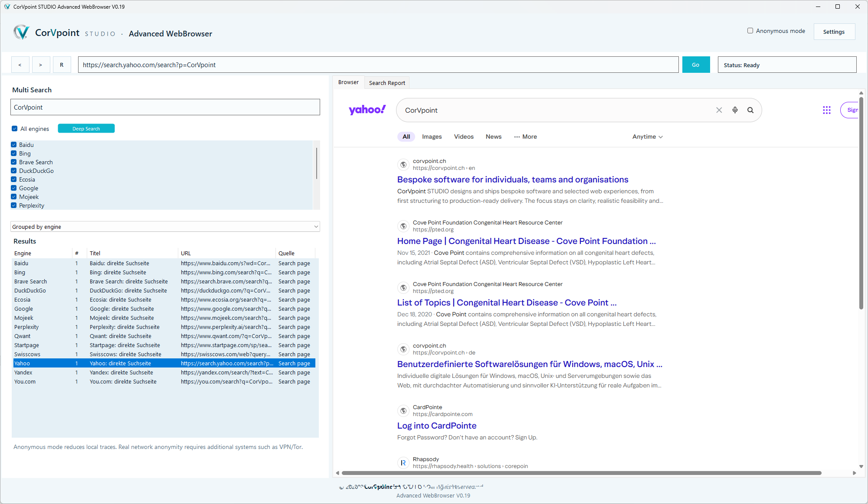Image resolution: width=868 pixels, height=504 pixels.
Task: Select the You.com row in Results
Action: coord(164,381)
